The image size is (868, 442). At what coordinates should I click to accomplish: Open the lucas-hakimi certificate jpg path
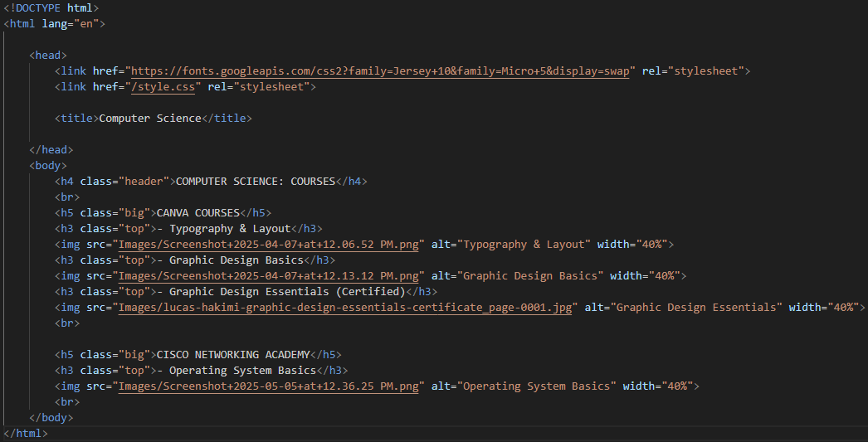click(x=345, y=307)
